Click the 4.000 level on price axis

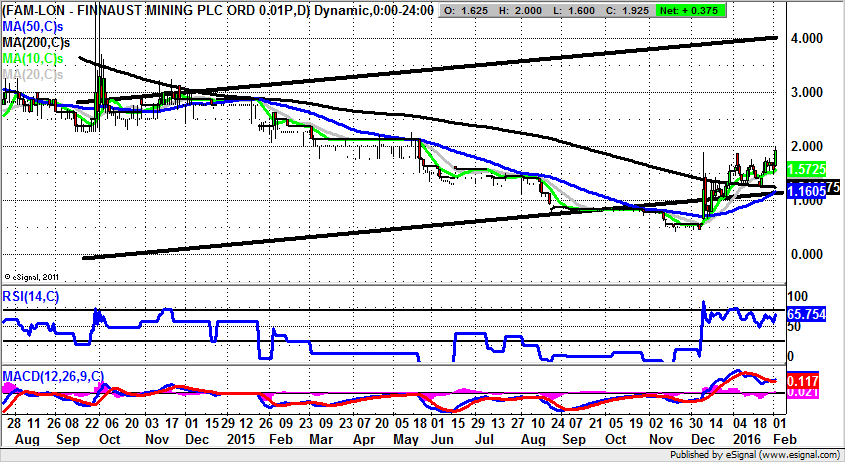coord(807,38)
